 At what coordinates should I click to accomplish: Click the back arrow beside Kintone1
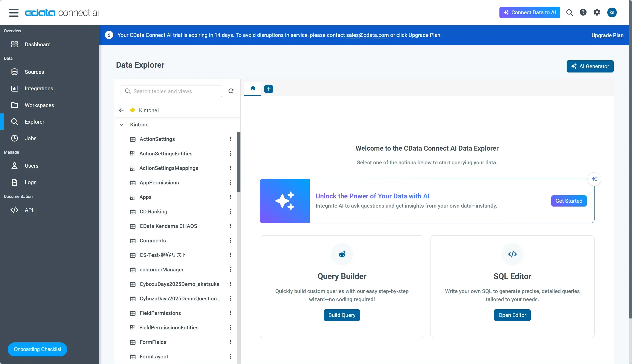coord(121,110)
